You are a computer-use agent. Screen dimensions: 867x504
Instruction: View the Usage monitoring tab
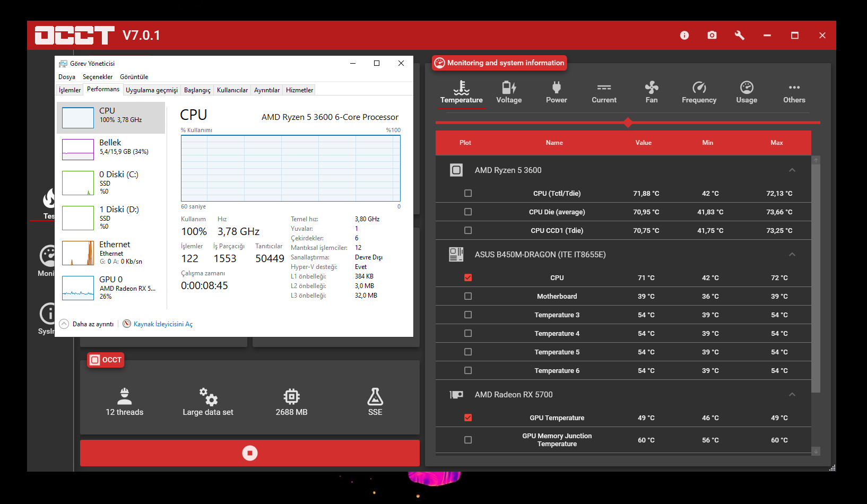[747, 92]
